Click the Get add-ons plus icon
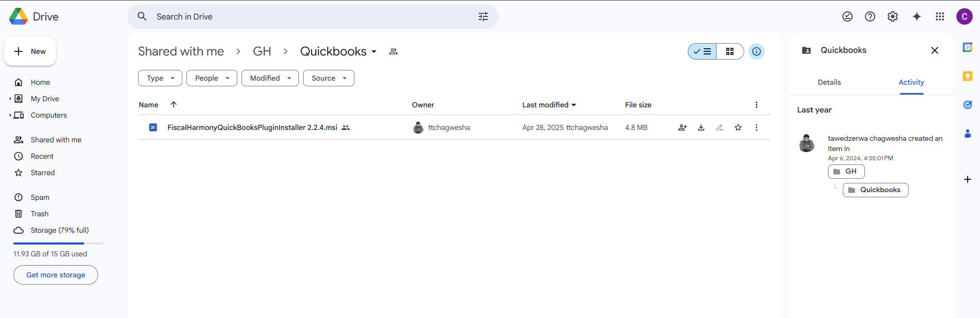Viewport: 980px width, 318px height. pyautogui.click(x=968, y=179)
